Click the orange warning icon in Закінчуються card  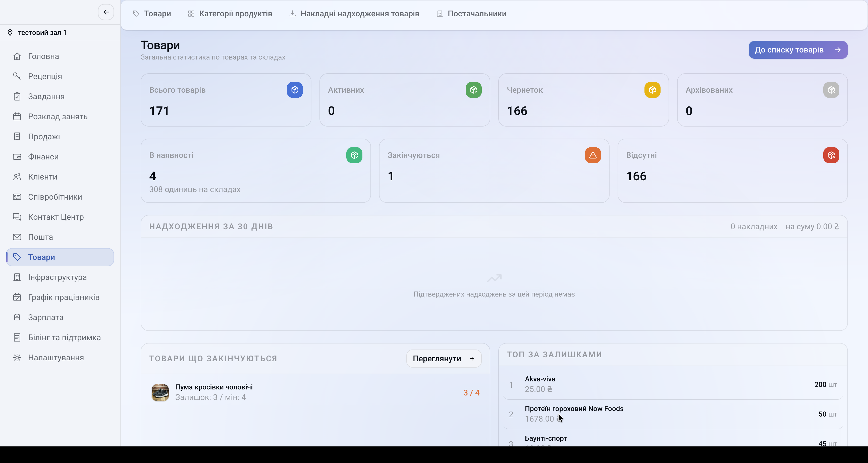click(x=593, y=155)
